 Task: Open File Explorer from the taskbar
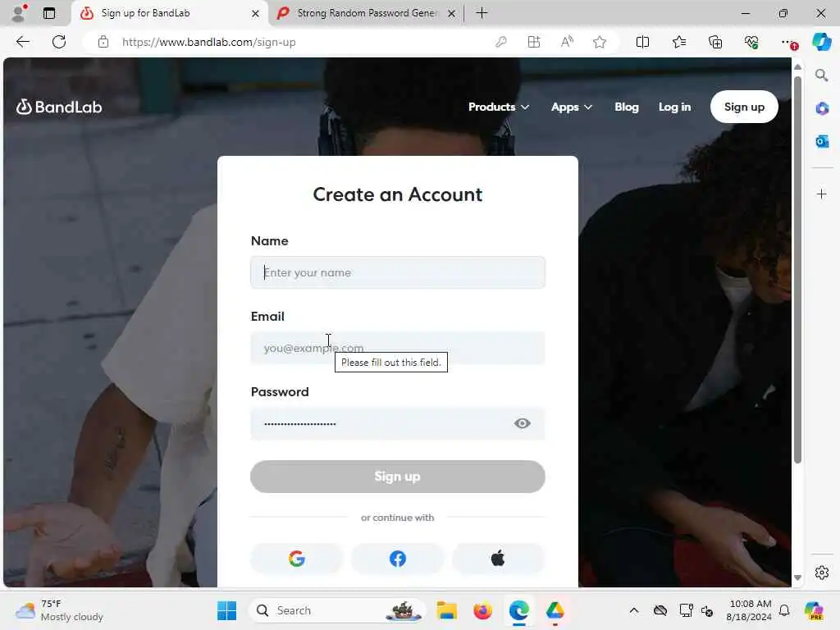446,610
